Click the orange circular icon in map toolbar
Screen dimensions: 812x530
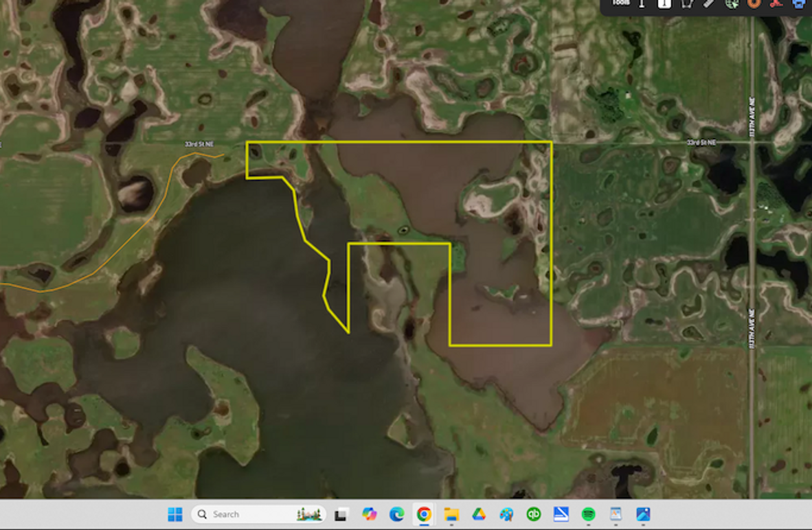click(754, 4)
